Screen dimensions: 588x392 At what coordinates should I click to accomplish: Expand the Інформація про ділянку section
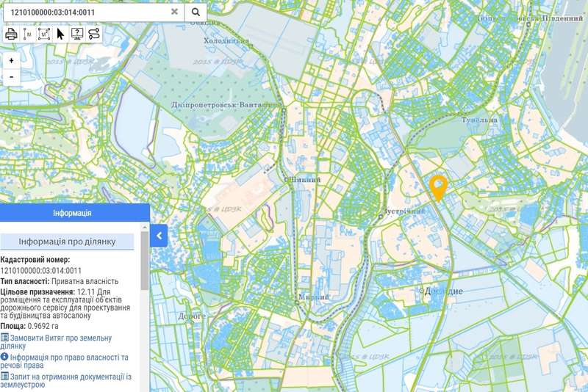pyautogui.click(x=67, y=242)
